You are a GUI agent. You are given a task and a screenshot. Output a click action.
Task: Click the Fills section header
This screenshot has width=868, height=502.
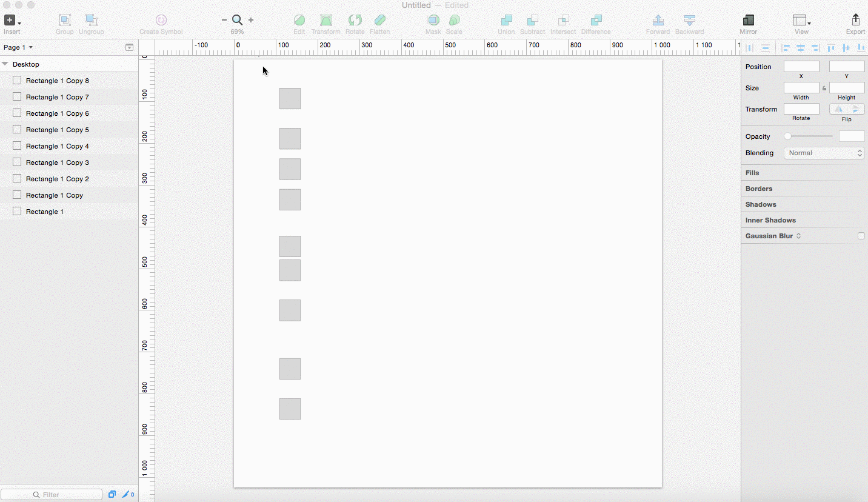tap(804, 173)
